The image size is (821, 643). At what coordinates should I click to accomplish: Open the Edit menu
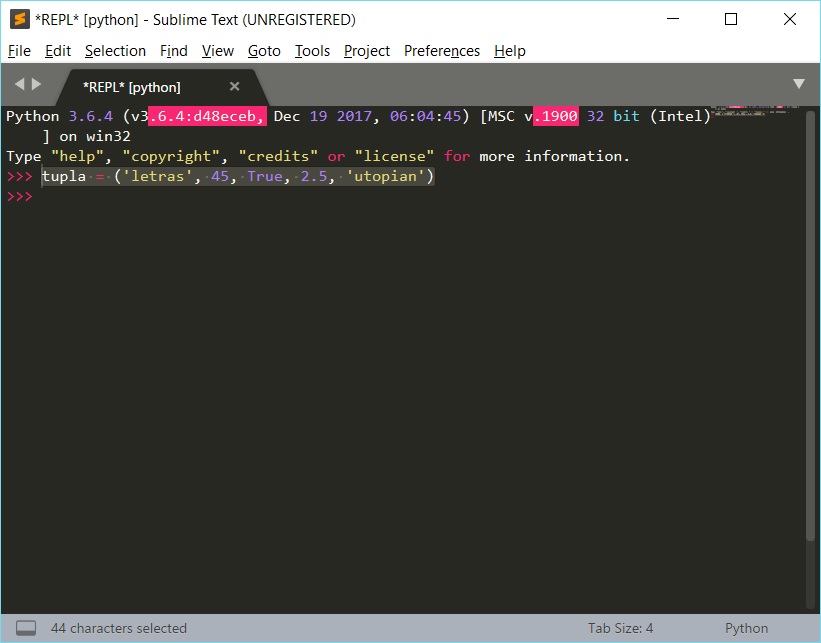(x=58, y=51)
